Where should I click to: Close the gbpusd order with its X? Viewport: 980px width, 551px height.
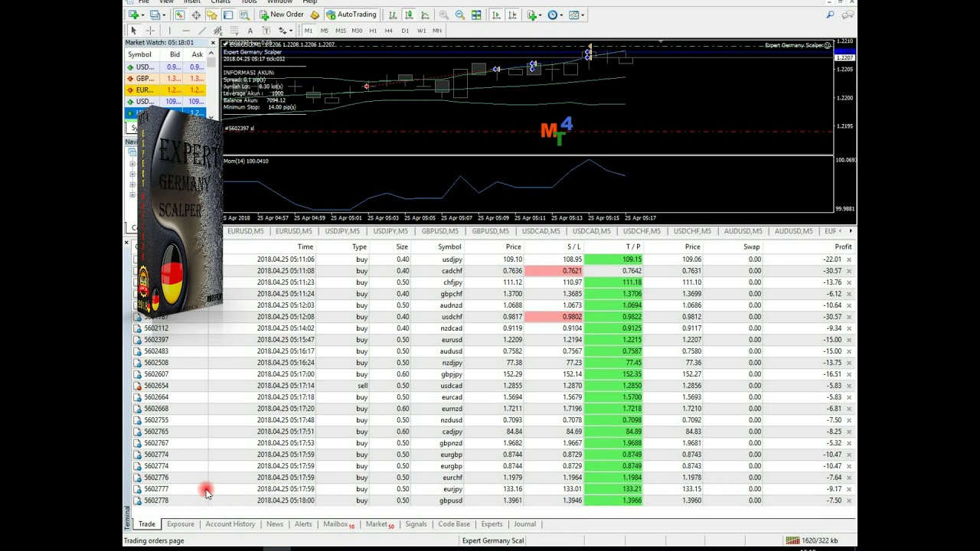click(x=849, y=500)
